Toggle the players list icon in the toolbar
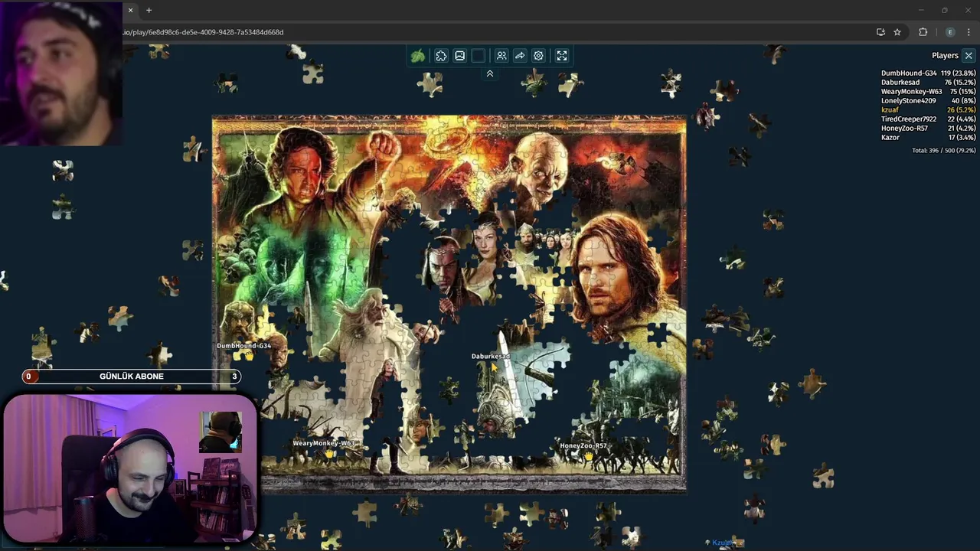 click(501, 56)
